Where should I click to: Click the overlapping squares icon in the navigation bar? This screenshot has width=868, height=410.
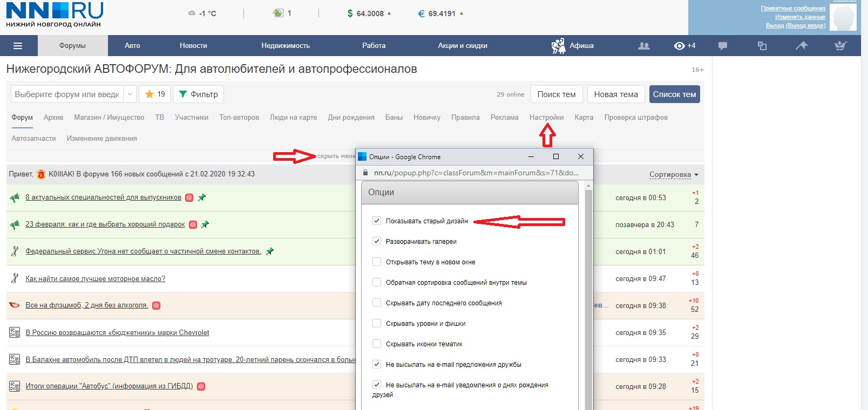click(x=762, y=46)
